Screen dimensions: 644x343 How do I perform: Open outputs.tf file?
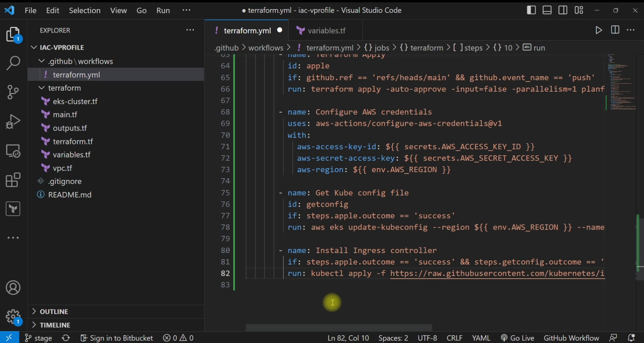116,128
